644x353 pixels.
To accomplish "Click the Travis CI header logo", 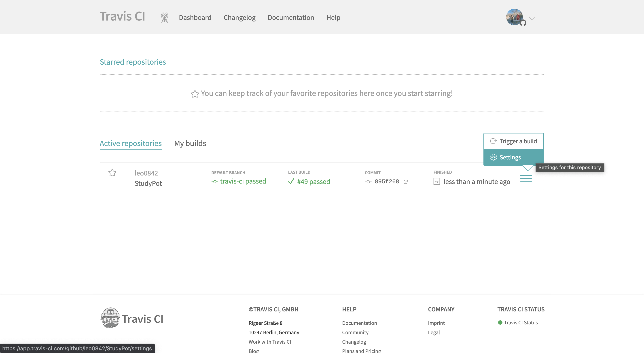I will [122, 17].
